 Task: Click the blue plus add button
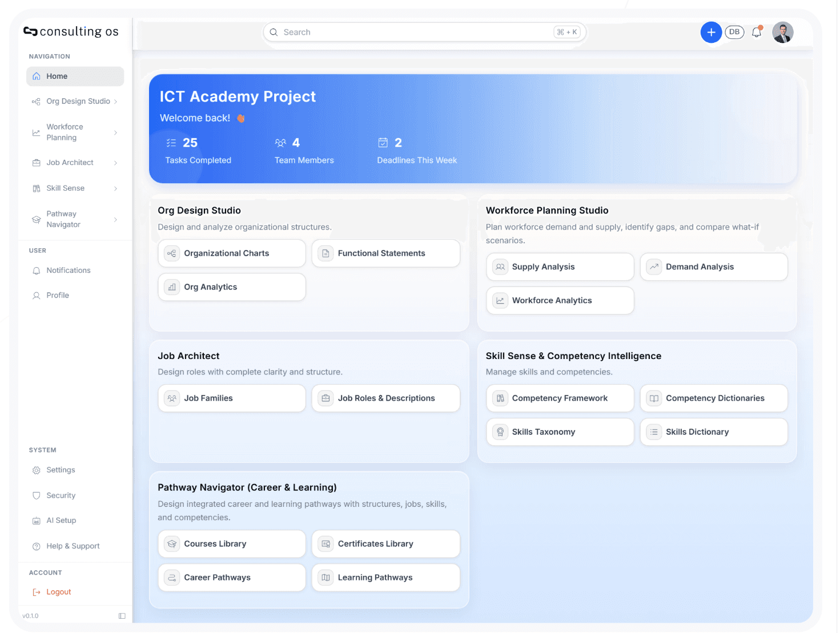click(711, 33)
